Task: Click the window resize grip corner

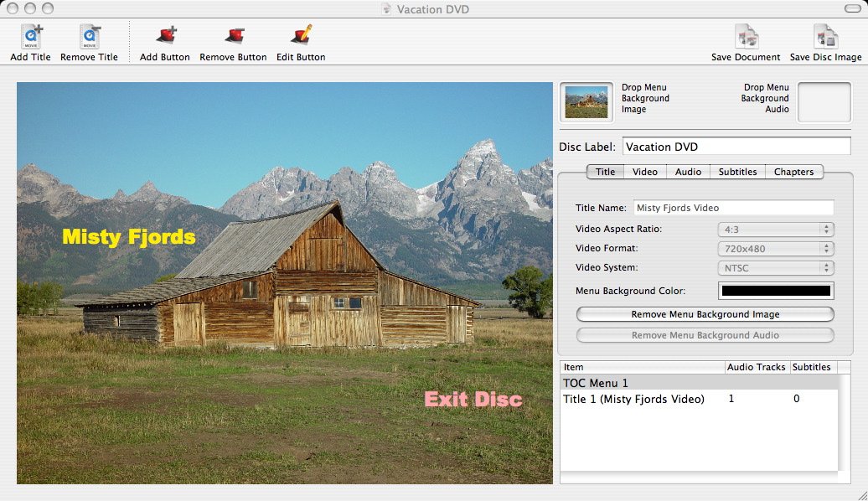Action: tap(862, 495)
